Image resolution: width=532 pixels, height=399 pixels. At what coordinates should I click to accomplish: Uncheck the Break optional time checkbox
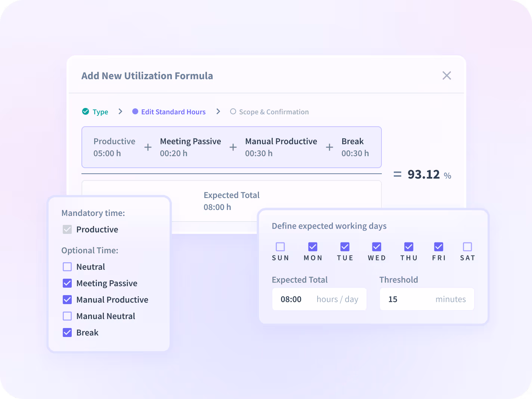(67, 332)
